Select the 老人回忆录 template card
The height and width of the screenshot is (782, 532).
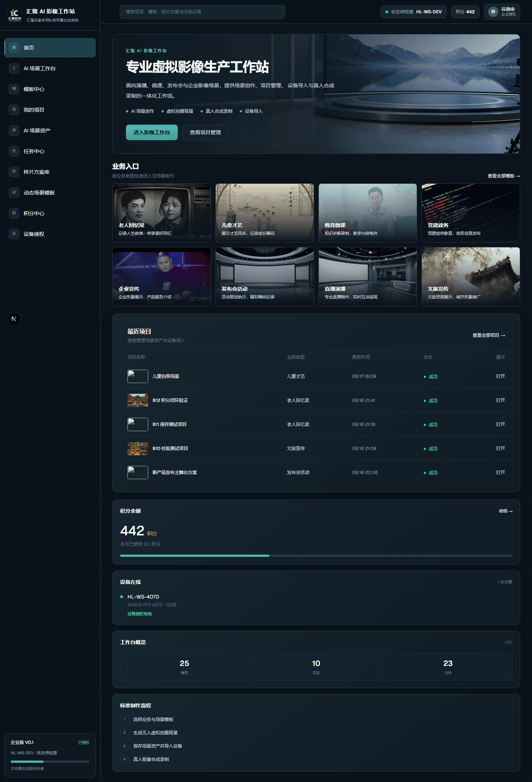(161, 213)
